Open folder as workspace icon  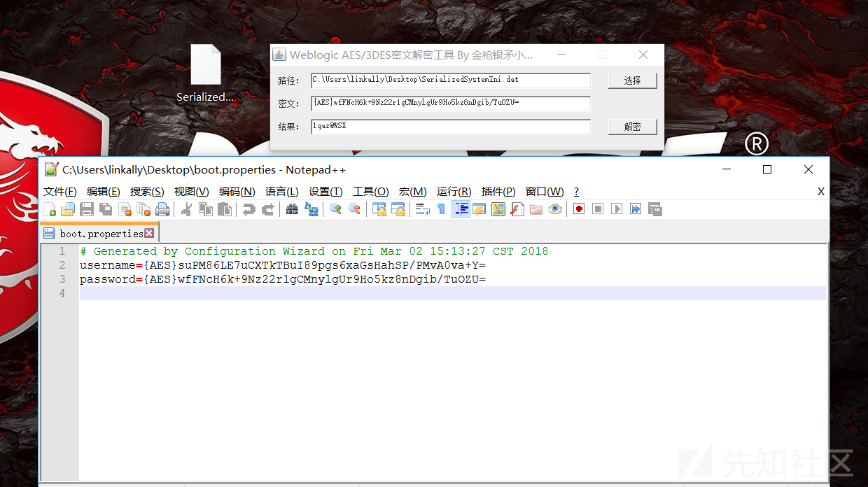click(536, 209)
